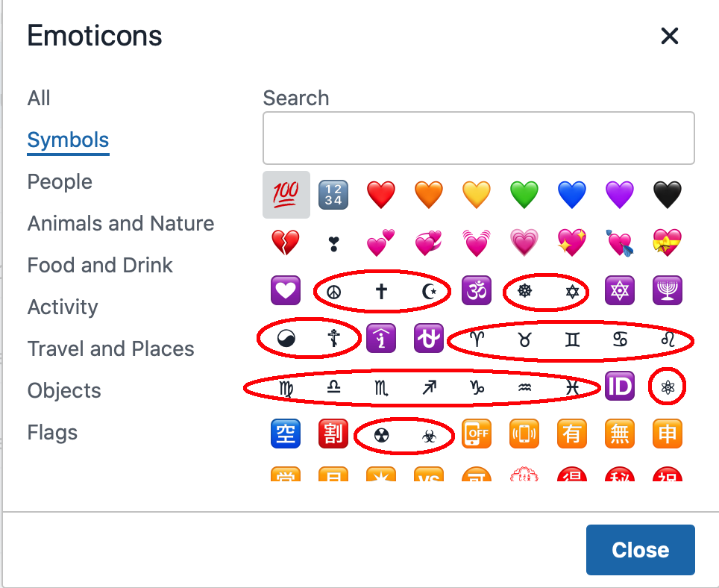Select the sparkling heart emoji
The image size is (719, 588).
tap(572, 242)
